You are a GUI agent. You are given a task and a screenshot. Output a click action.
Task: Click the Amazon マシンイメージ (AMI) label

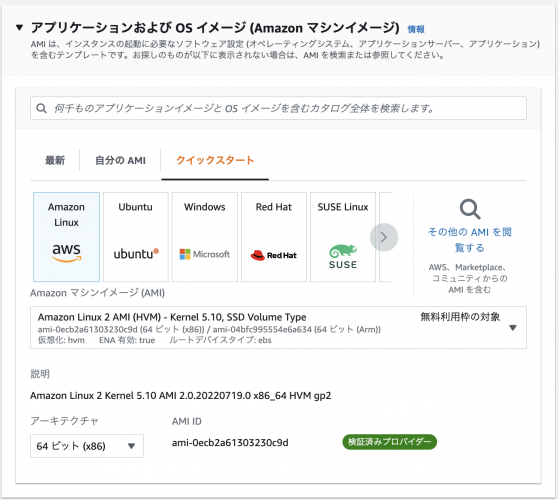[97, 293]
